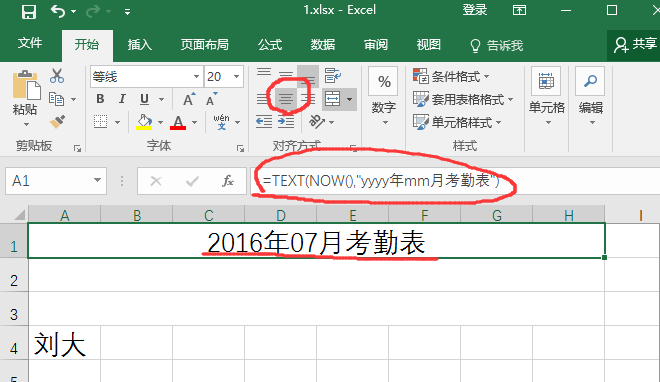
Task: Click the yellow Fill Color bucket
Action: coord(144,122)
